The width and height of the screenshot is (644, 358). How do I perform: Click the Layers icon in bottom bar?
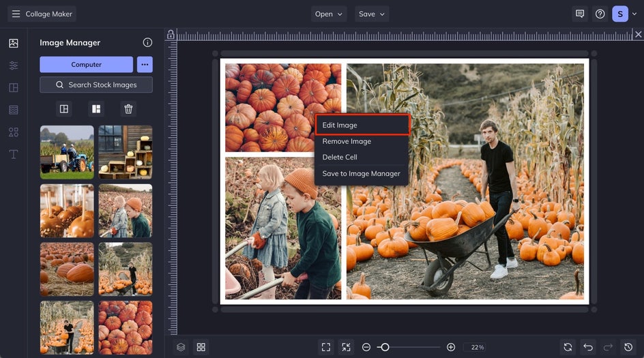(181, 347)
